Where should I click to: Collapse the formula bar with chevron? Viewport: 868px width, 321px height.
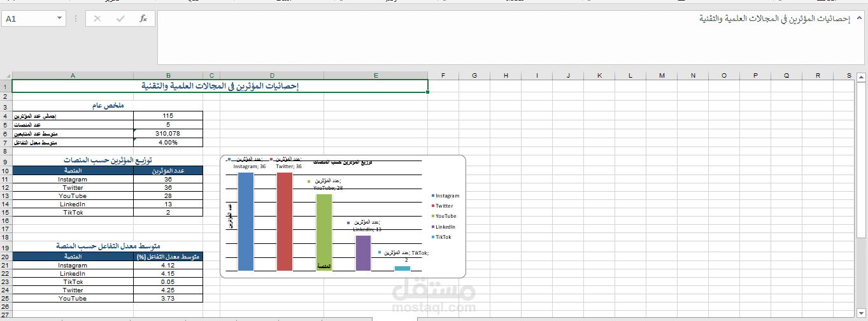[x=859, y=18]
